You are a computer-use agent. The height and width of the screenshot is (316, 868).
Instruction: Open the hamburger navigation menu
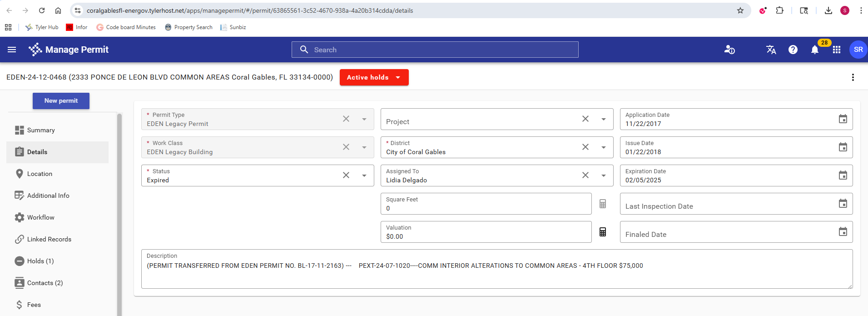12,50
